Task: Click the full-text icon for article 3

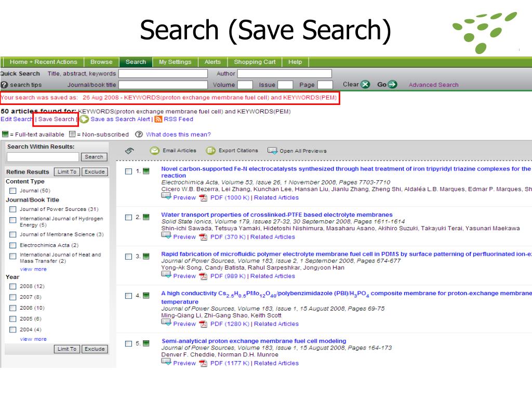Action: [146, 256]
